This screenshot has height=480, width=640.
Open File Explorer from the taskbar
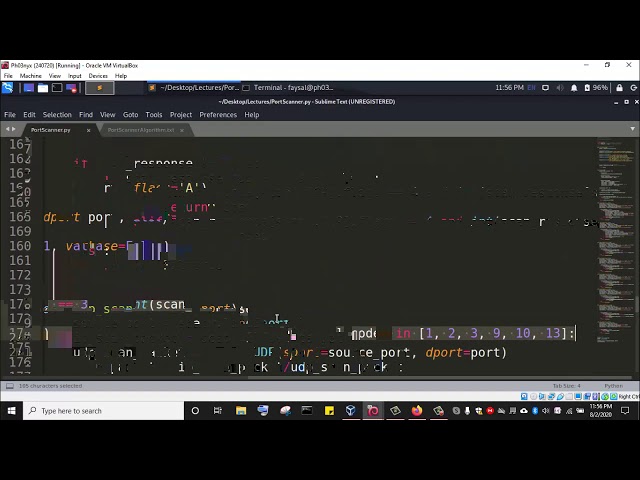coord(241,411)
